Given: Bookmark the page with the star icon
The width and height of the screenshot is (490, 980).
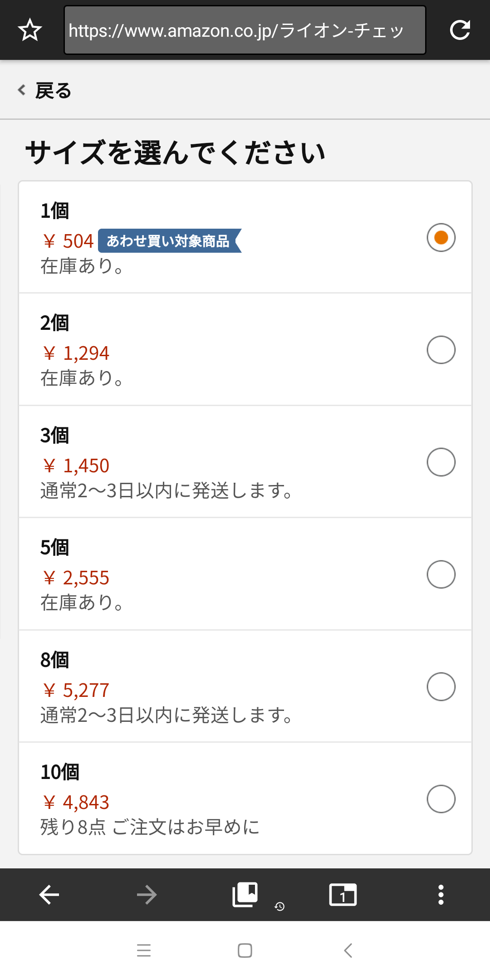Looking at the screenshot, I should [x=30, y=30].
